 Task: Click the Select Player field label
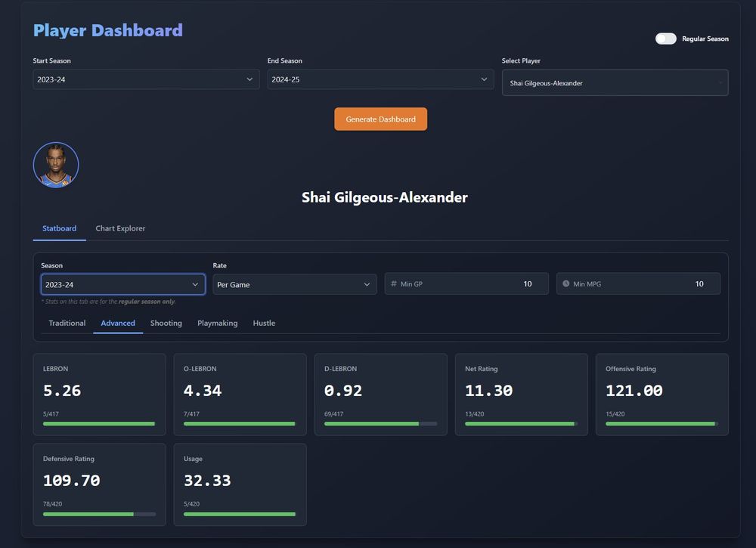[x=521, y=60]
